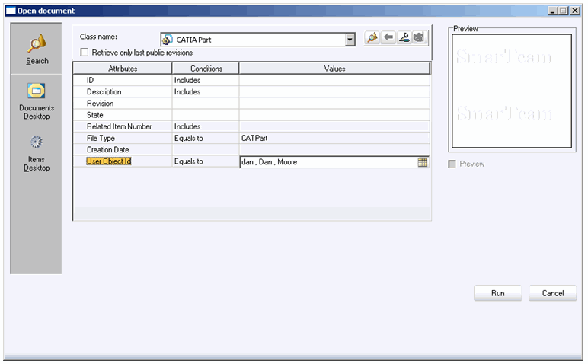Select the Revision attribute cell
The width and height of the screenshot is (588, 364).
tap(123, 104)
